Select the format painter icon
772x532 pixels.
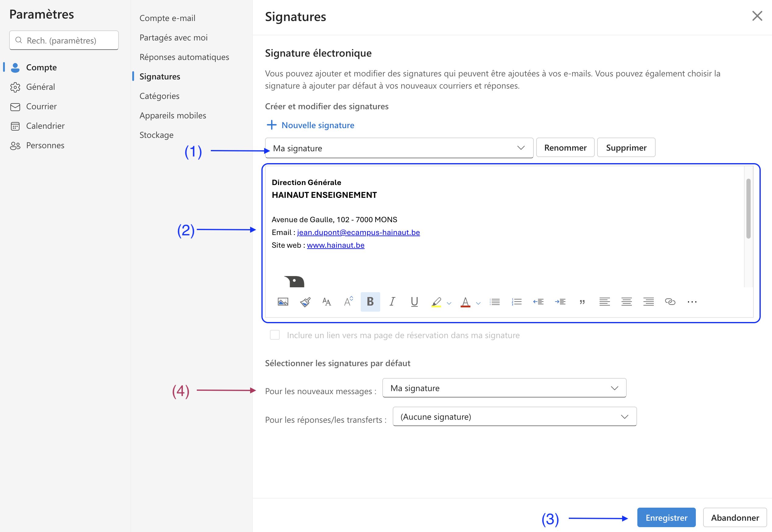(305, 302)
